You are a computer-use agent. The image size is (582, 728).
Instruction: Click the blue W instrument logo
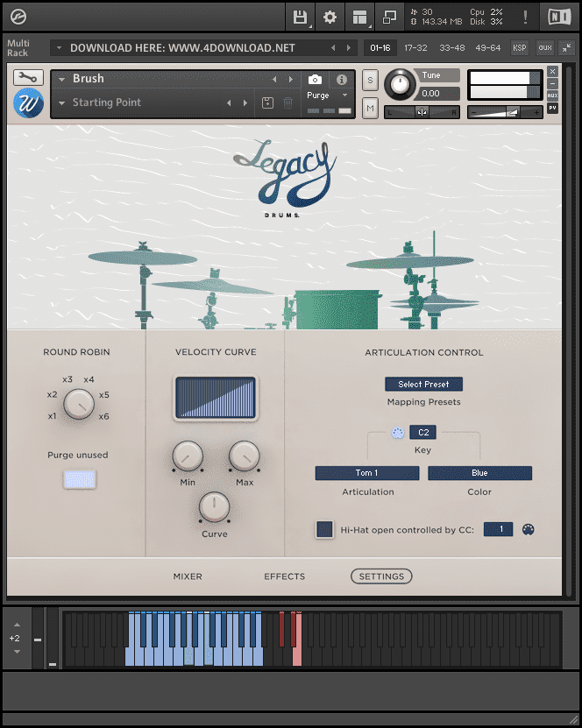click(x=28, y=103)
